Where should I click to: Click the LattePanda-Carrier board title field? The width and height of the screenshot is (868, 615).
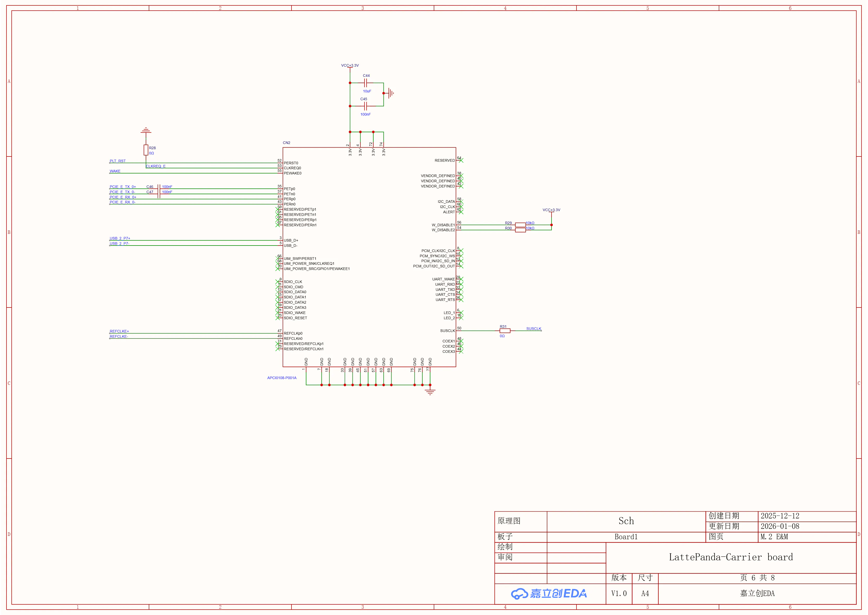click(731, 557)
